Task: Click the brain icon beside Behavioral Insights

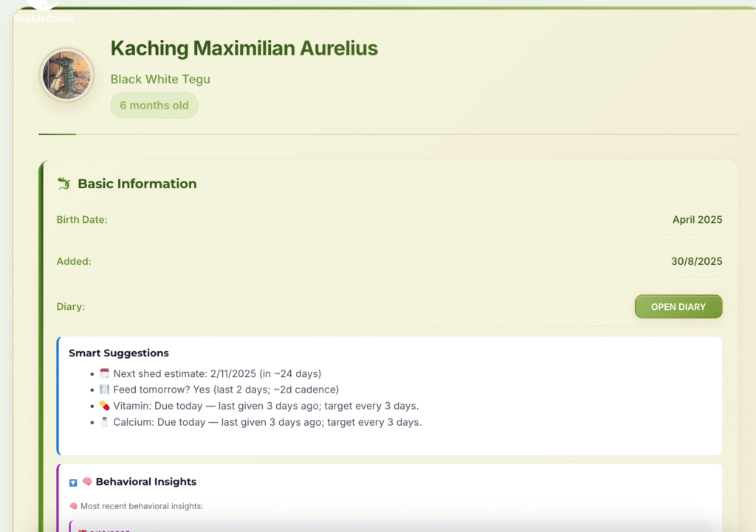Action: coord(87,482)
